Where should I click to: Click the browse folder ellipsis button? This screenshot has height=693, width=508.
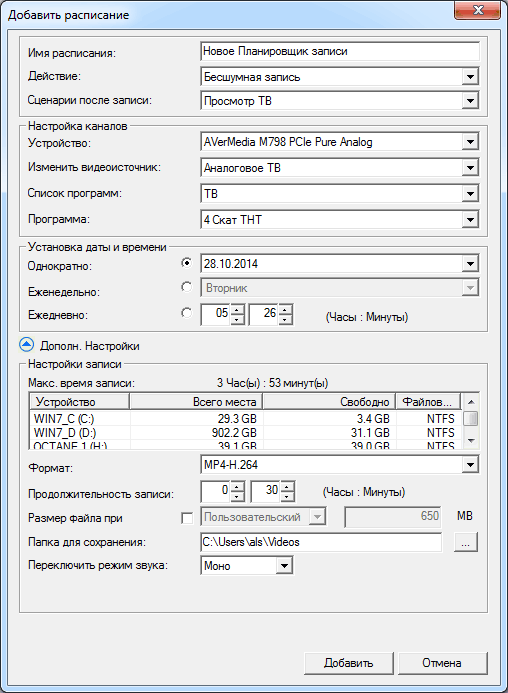tap(466, 542)
